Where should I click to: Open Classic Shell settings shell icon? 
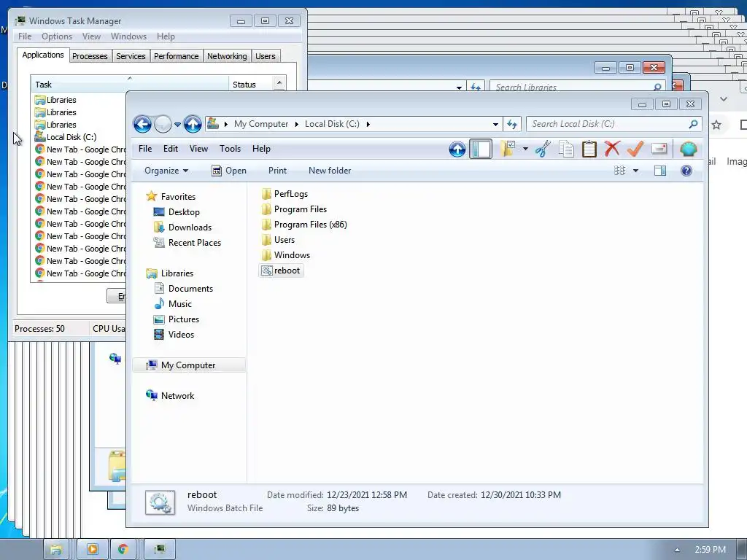(689, 149)
